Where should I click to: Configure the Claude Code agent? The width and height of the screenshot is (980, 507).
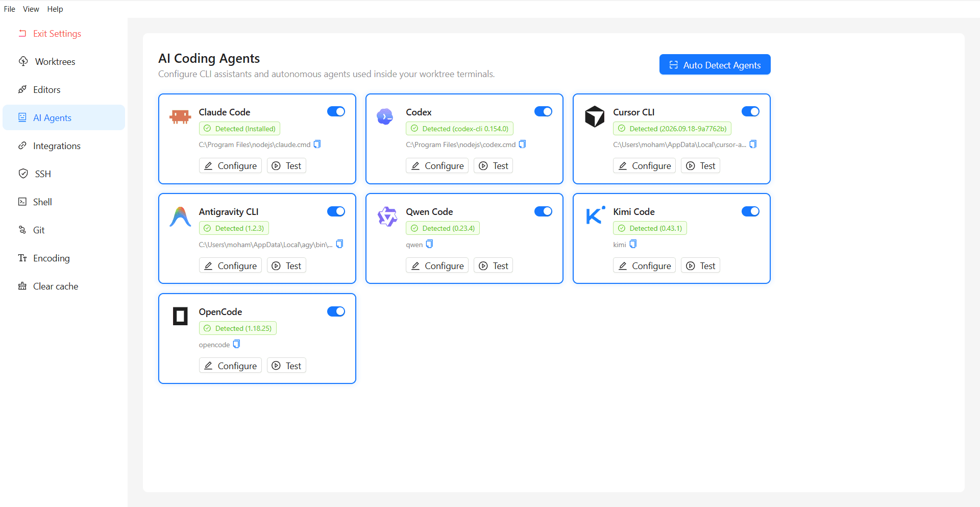(x=230, y=165)
